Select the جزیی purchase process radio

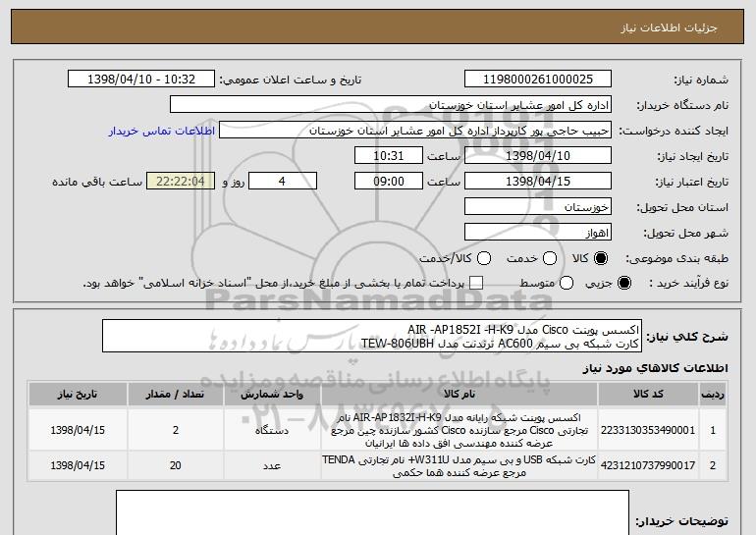point(623,284)
